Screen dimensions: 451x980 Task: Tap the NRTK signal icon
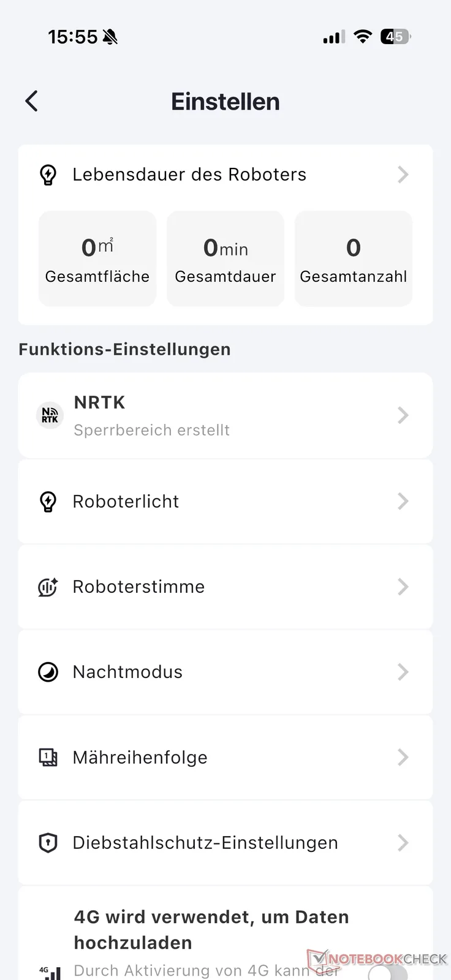(x=50, y=415)
